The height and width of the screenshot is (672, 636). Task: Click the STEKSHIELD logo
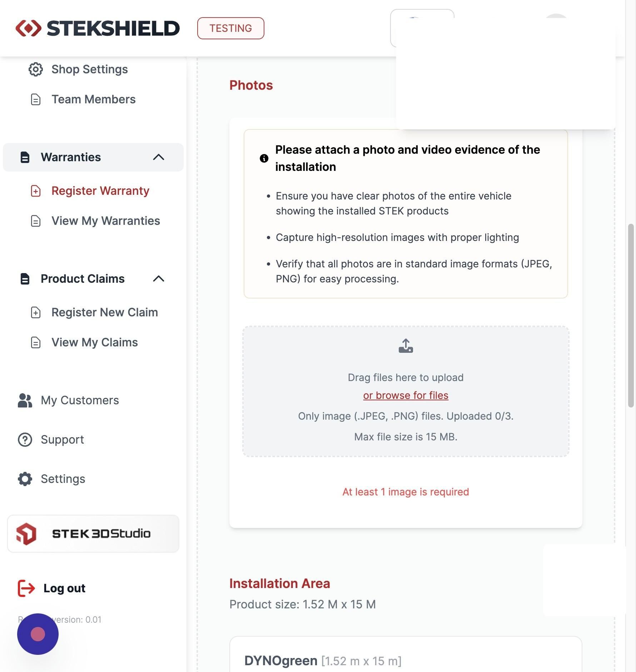coord(98,28)
